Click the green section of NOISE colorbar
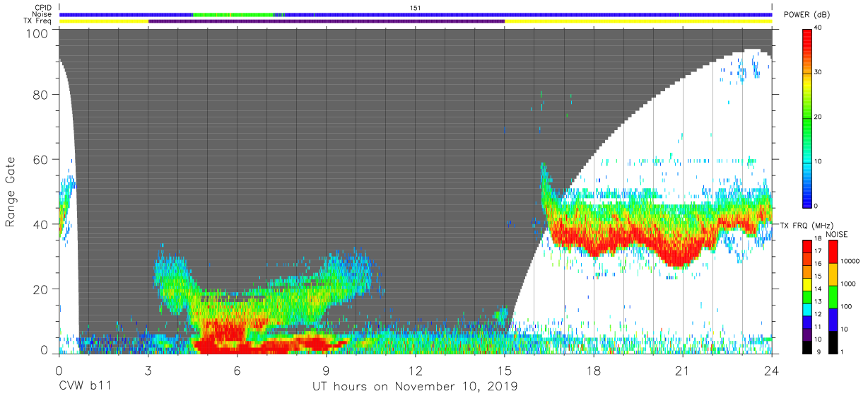Viewport: 868px width, 401px height. coord(832,297)
